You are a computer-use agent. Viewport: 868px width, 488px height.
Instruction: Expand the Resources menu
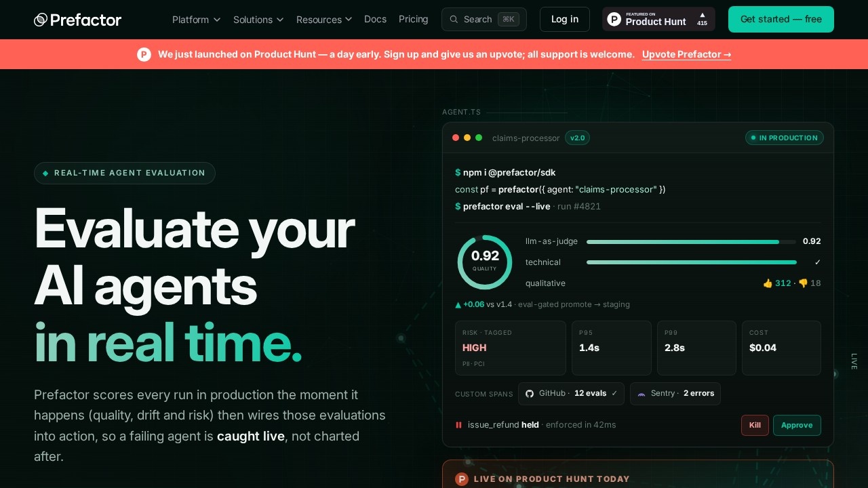point(324,20)
